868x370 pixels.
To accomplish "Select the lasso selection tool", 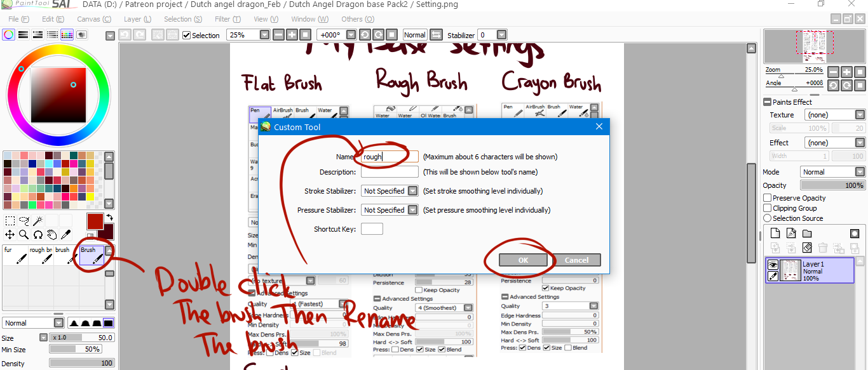I will coord(24,221).
